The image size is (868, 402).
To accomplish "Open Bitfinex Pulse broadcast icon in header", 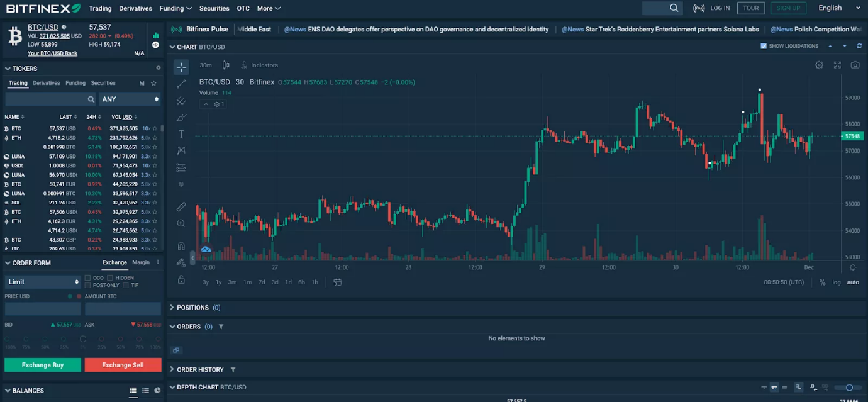I will [699, 8].
